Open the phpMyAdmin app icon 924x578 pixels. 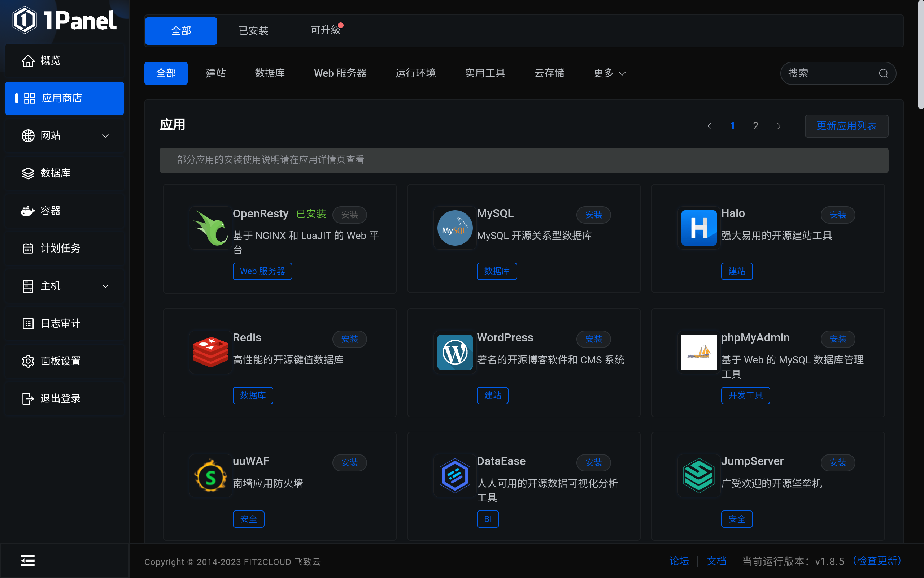coord(699,352)
